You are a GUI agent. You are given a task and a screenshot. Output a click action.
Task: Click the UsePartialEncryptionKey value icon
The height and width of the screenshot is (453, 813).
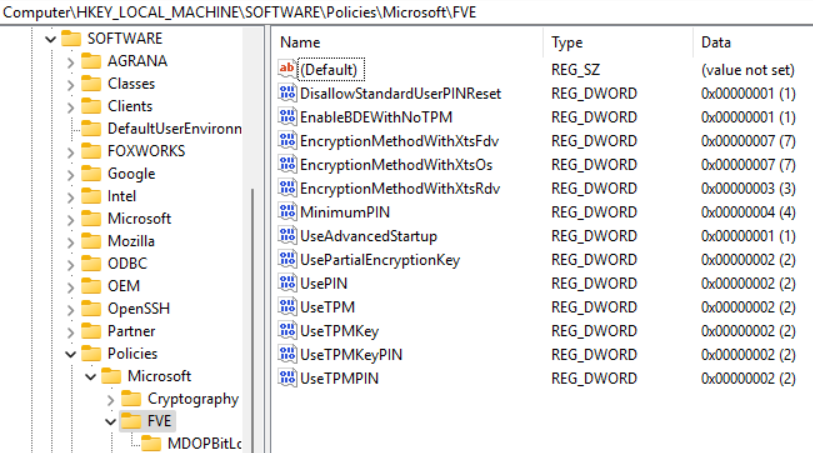point(287,260)
